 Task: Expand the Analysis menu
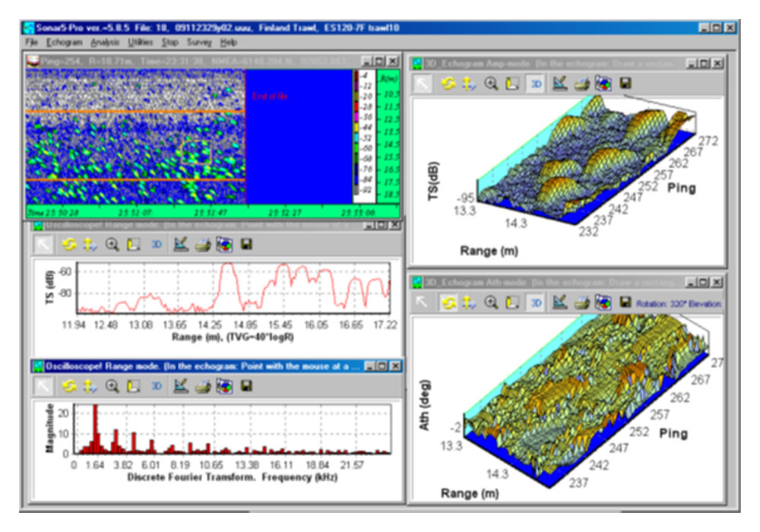click(105, 43)
